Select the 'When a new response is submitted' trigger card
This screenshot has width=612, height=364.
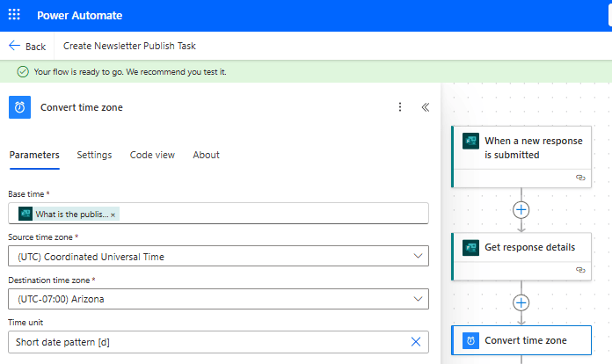pyautogui.click(x=521, y=157)
